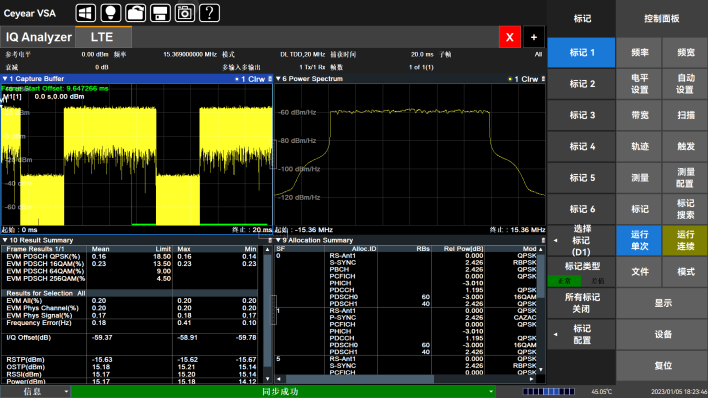
Task: Run 自动设置 auto setup
Action: coord(685,84)
